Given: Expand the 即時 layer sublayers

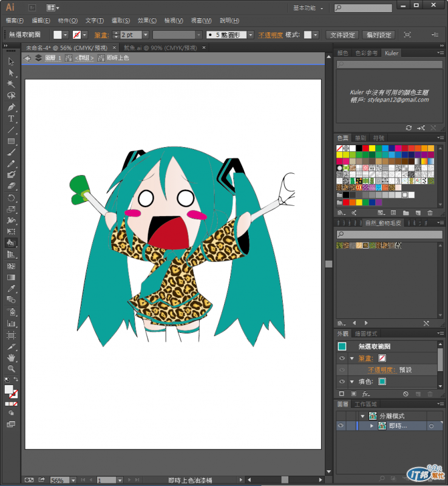Looking at the screenshot, I should pos(372,426).
